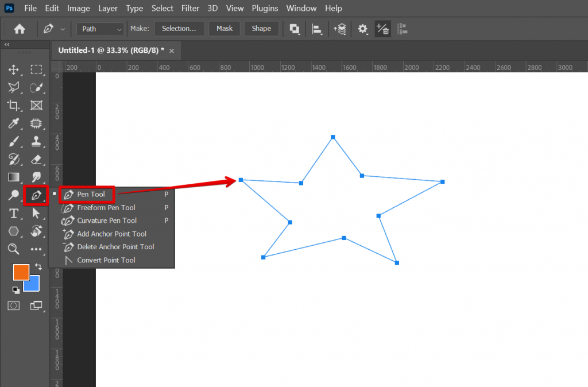Image resolution: width=588 pixels, height=387 pixels.
Task: Expand the Pen tool preset picker
Action: [x=61, y=29]
